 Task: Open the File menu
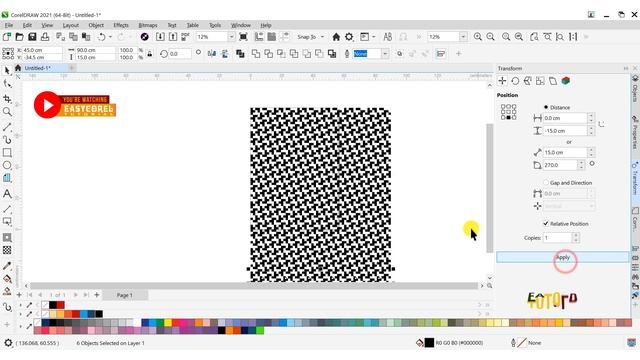(x=9, y=25)
